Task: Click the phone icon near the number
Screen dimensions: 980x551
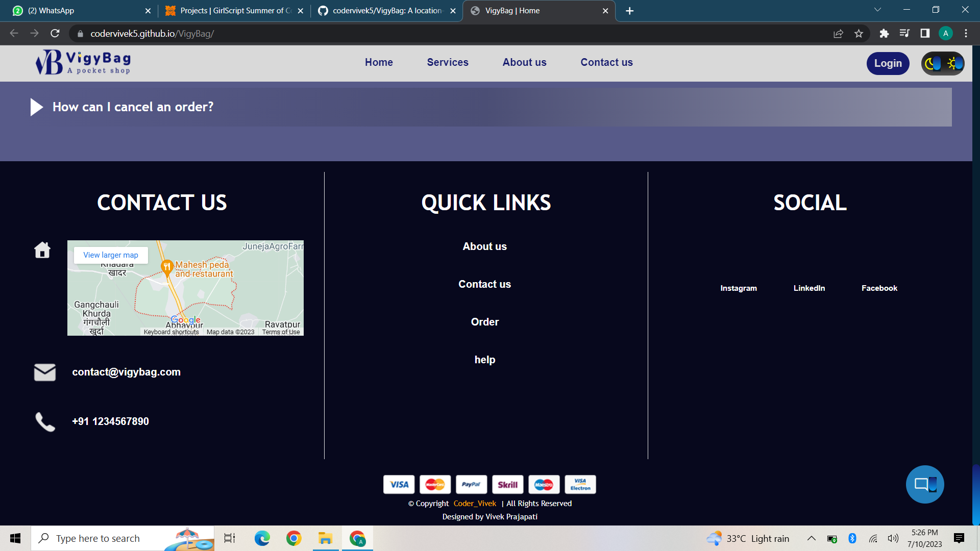Action: pyautogui.click(x=44, y=421)
